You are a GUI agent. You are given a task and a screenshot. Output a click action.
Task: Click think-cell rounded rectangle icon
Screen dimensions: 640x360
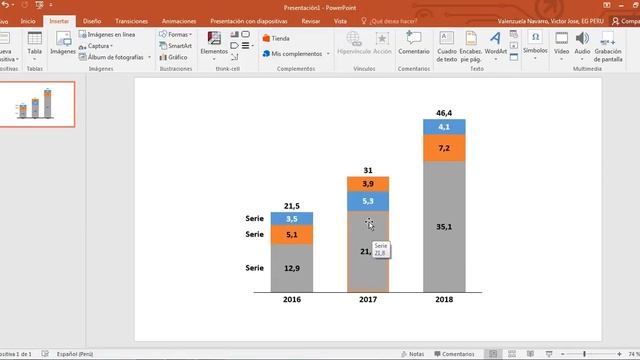[x=245, y=34]
